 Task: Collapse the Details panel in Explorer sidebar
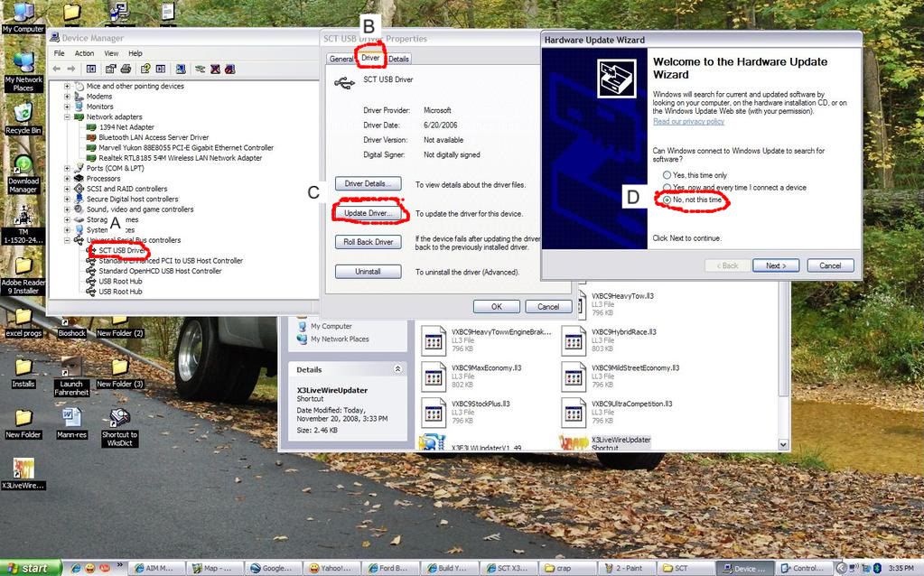pyautogui.click(x=397, y=369)
